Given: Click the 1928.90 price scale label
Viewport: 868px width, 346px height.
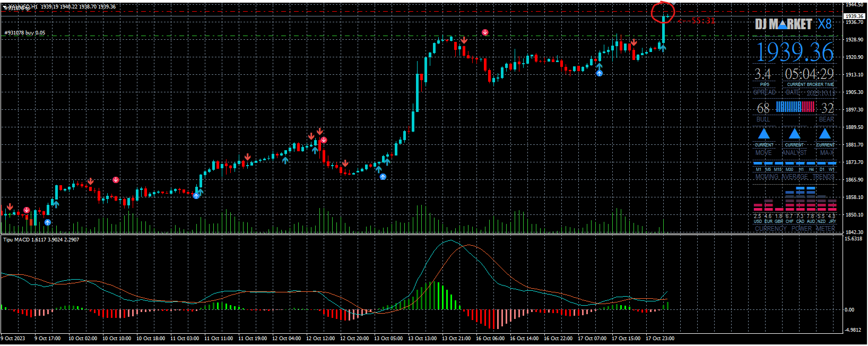Looking at the screenshot, I should click(x=854, y=40).
